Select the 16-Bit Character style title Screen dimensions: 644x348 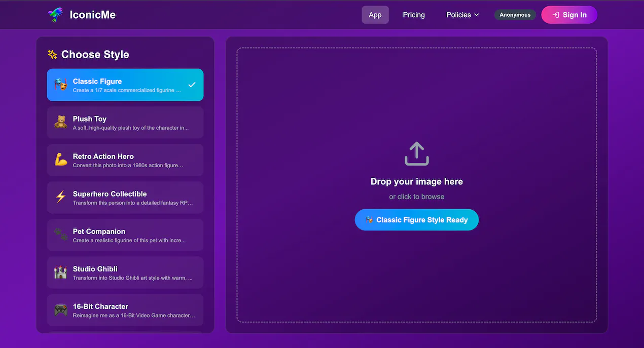point(100,306)
